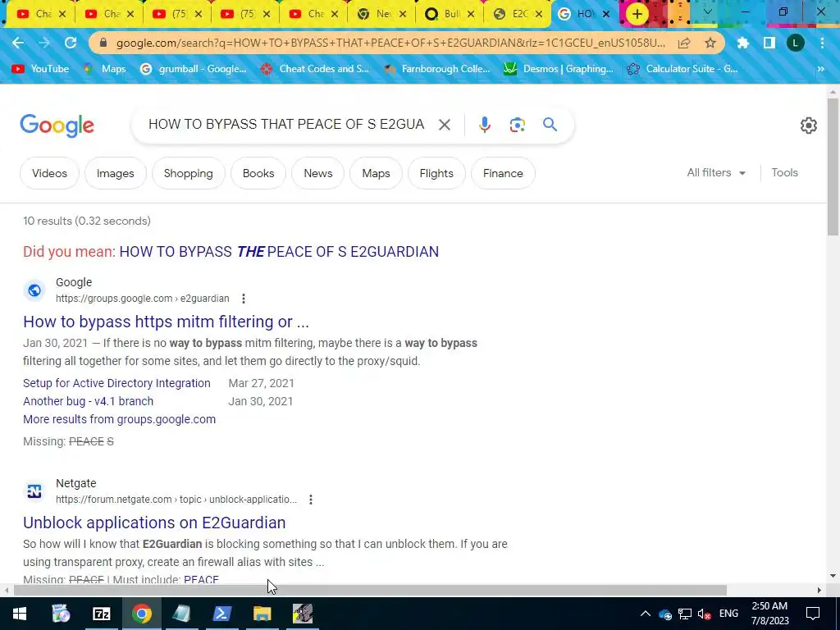The image size is (840, 630).
Task: Click the Google logo
Action: click(57, 126)
